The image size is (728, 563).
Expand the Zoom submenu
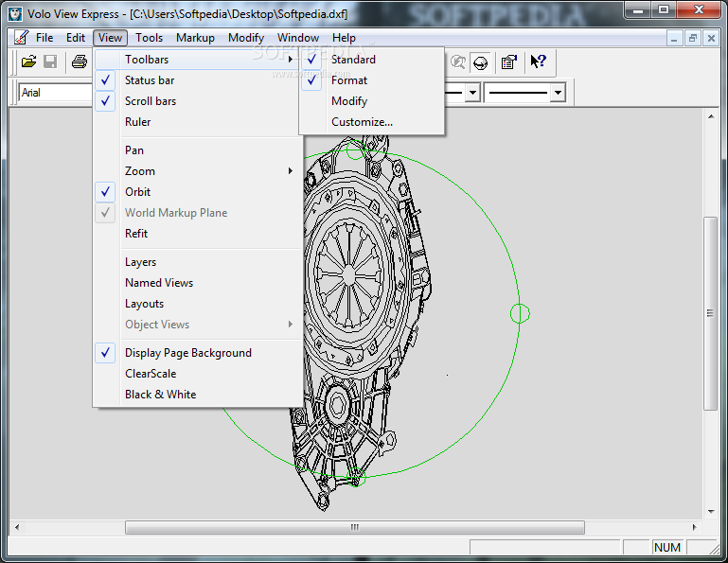(199, 171)
